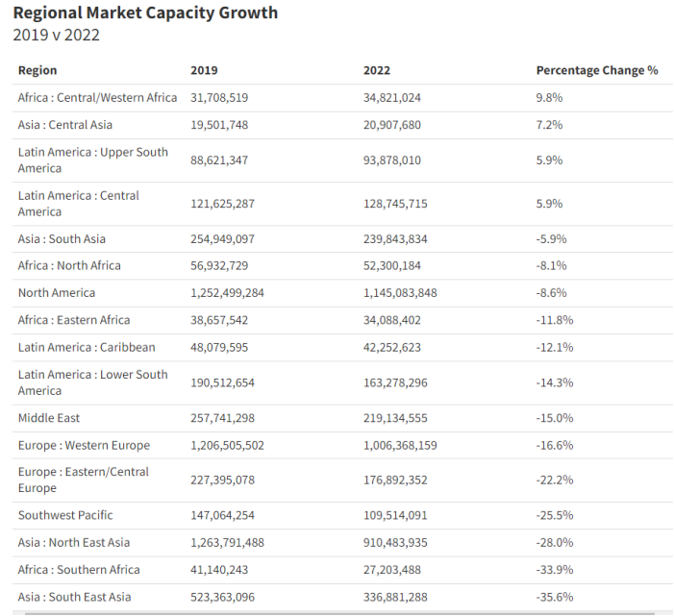Click the Middle East region cell
This screenshot has height=616, width=674.
(49, 418)
